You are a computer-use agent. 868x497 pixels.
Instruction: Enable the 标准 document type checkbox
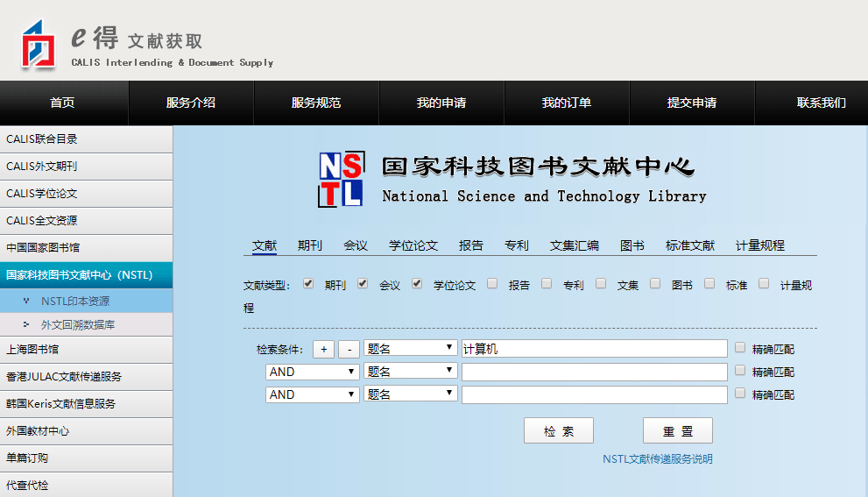(x=709, y=284)
